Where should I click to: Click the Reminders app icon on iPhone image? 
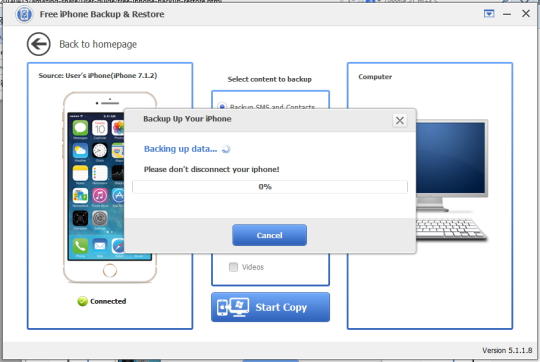(100, 173)
